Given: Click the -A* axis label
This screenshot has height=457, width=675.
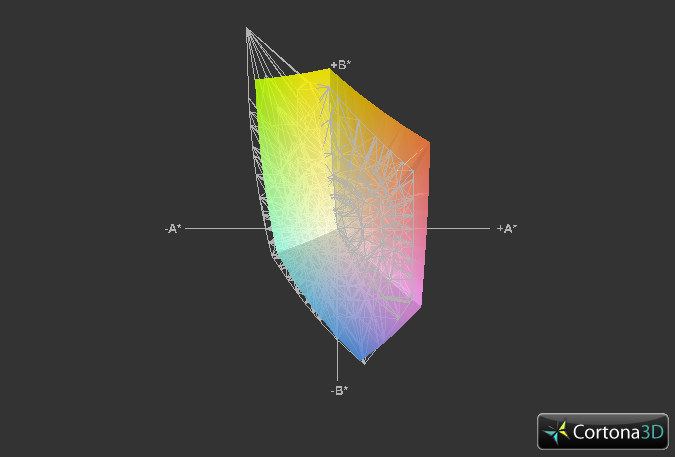Looking at the screenshot, I should [173, 229].
